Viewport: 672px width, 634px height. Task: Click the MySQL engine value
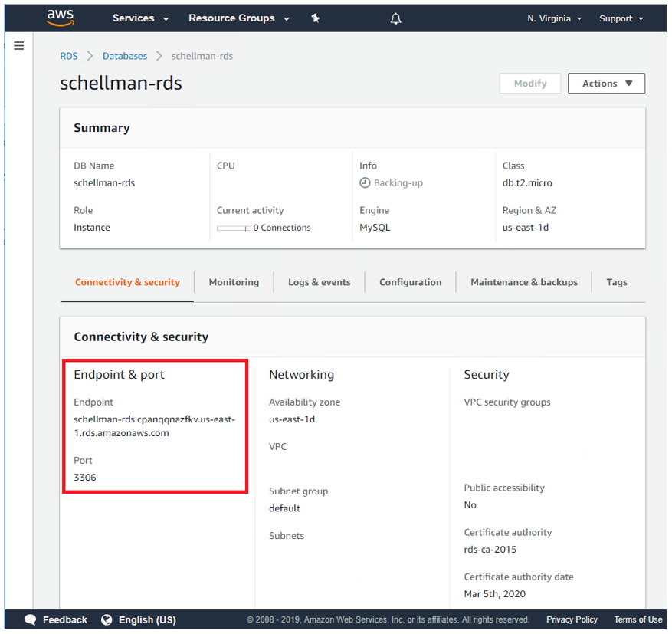(375, 228)
